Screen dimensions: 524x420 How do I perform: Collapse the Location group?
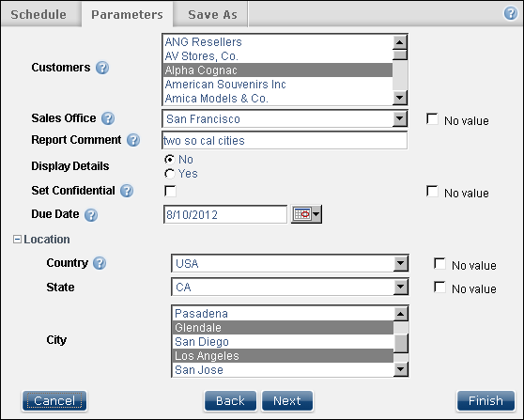pos(17,240)
